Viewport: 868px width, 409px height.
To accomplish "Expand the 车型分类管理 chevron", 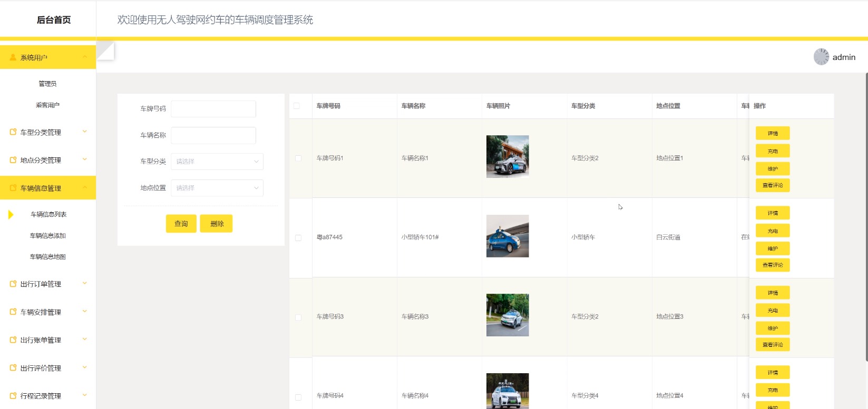I will 85,132.
